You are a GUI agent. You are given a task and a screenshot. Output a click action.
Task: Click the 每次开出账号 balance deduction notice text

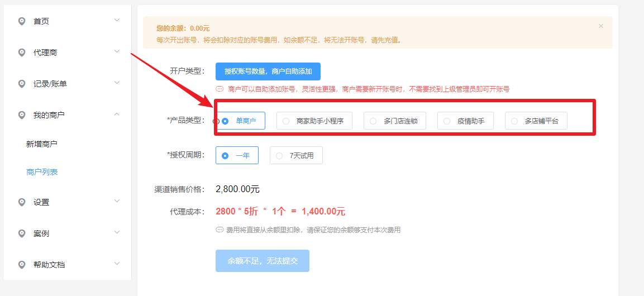279,40
